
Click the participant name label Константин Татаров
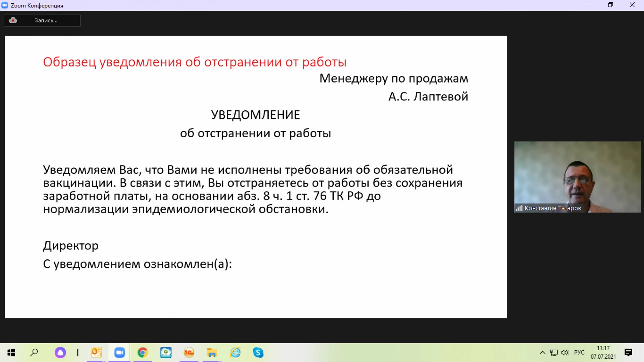tap(553, 208)
